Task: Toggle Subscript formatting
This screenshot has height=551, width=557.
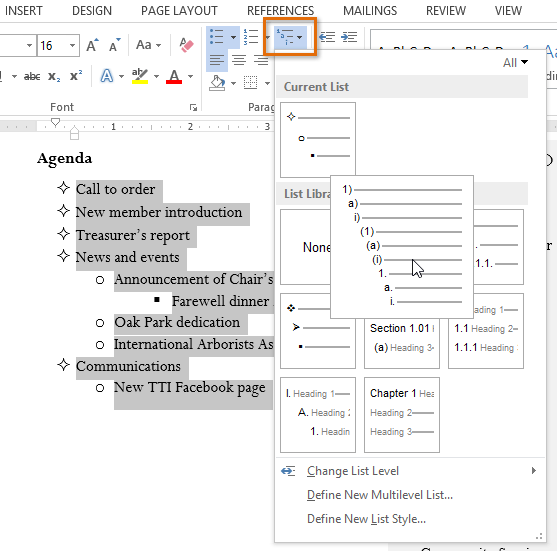Action: pos(54,76)
